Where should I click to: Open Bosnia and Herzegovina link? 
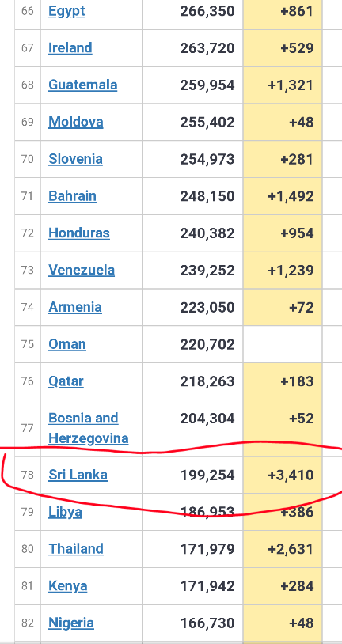pyautogui.click(x=89, y=428)
